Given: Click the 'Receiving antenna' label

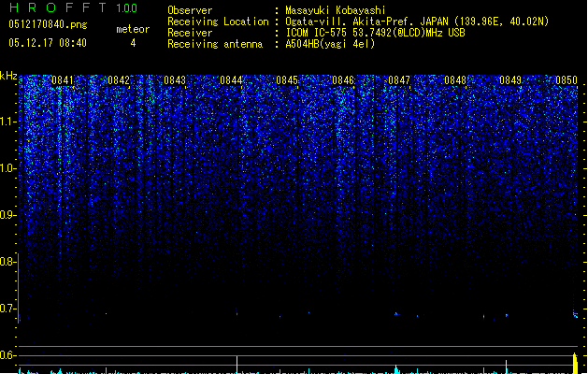Looking at the screenshot, I should click(x=215, y=44).
